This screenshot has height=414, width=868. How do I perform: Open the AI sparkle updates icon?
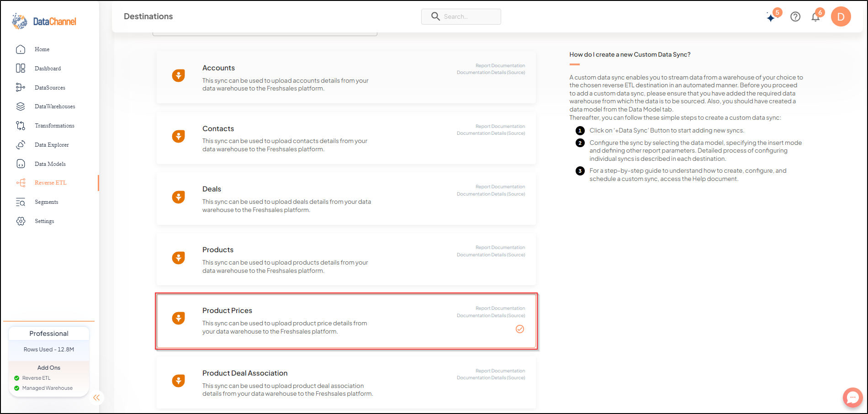click(x=772, y=17)
